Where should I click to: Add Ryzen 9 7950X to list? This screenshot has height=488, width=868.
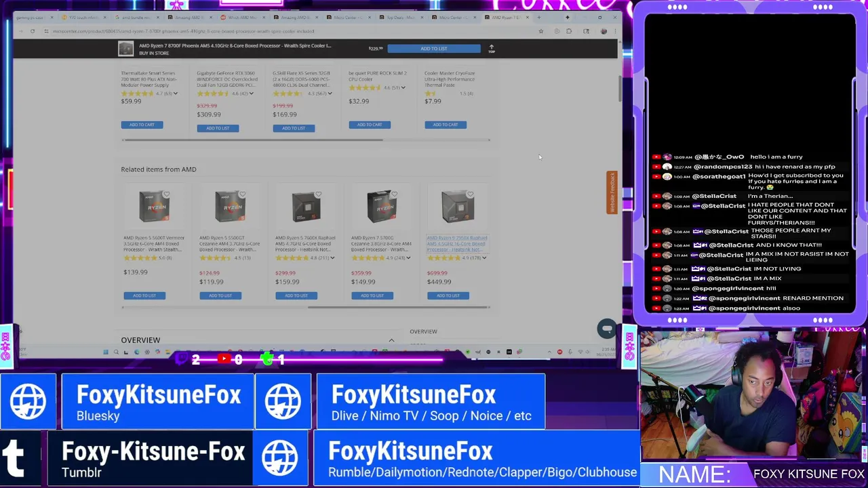pyautogui.click(x=448, y=296)
